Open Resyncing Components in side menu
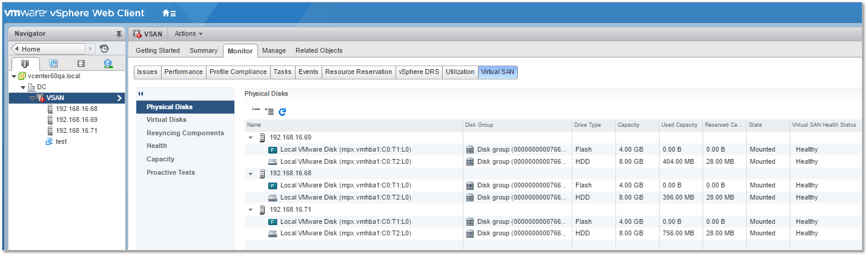This screenshot has width=868, height=256. pyautogui.click(x=185, y=133)
